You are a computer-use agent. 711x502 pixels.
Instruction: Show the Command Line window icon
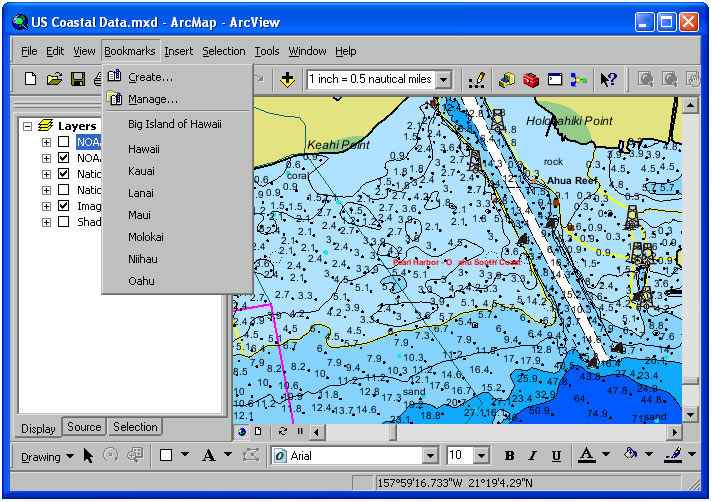tap(555, 80)
